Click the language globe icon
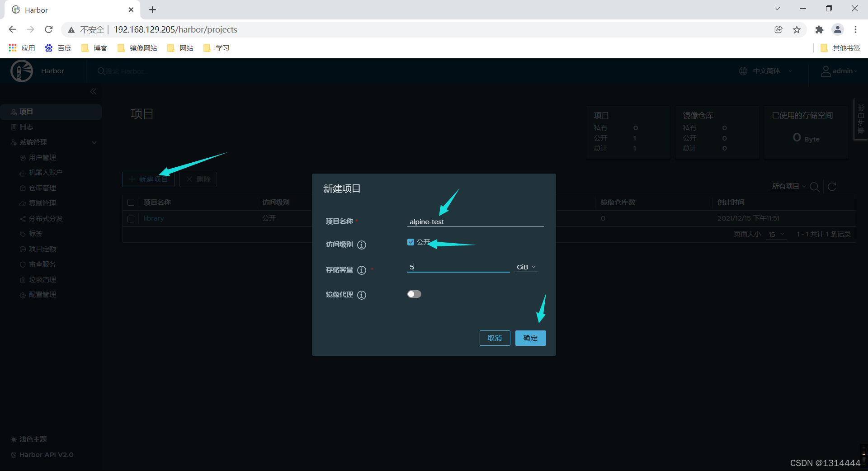 point(743,71)
